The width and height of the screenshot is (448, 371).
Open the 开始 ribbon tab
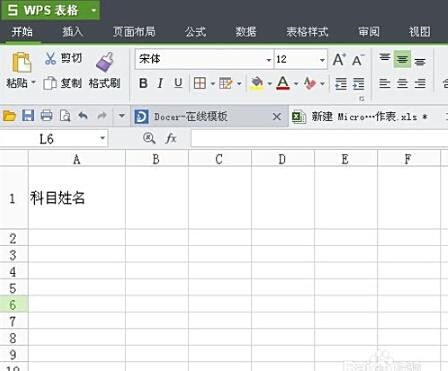click(22, 32)
